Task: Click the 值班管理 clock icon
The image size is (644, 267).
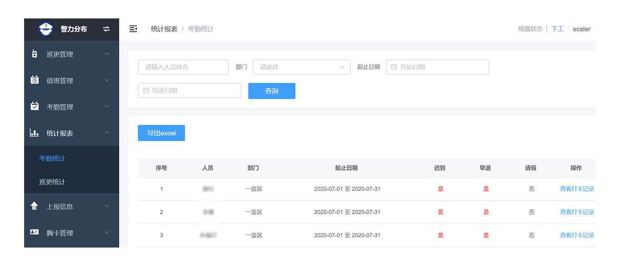Action: [x=34, y=80]
